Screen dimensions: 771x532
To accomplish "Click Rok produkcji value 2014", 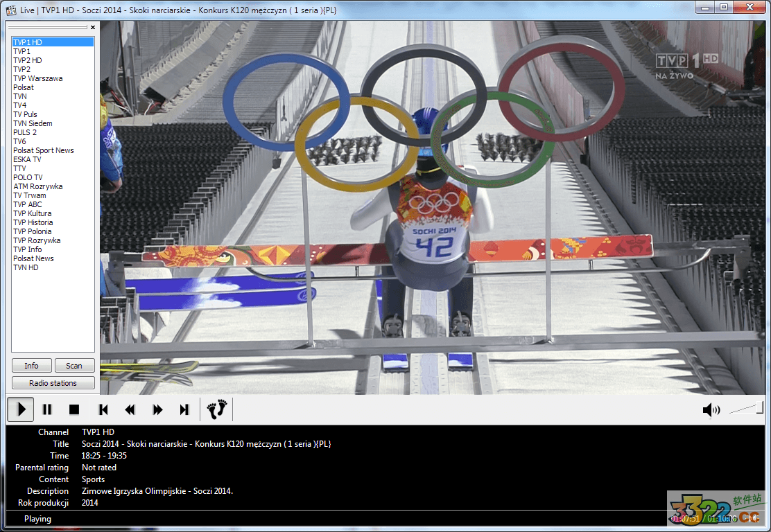I will 89,502.
